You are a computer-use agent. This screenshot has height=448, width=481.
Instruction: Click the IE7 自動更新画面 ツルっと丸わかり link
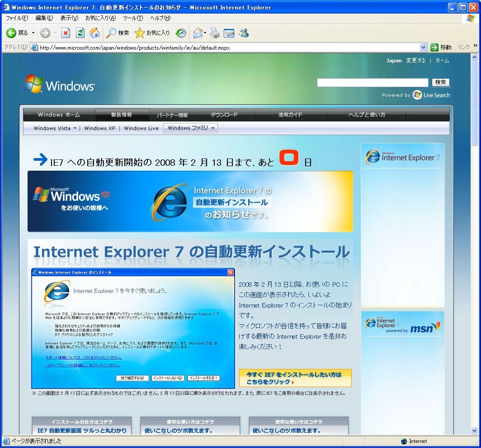coord(82,430)
